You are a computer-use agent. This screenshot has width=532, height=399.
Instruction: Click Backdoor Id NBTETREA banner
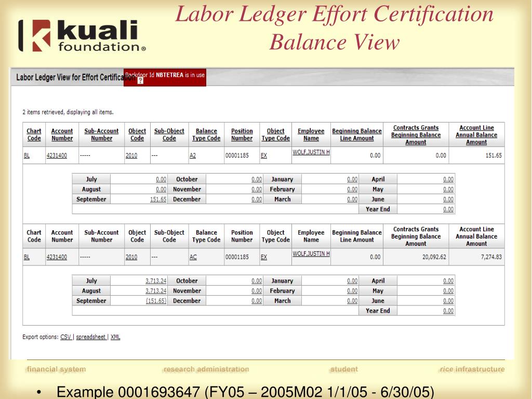tap(165, 77)
